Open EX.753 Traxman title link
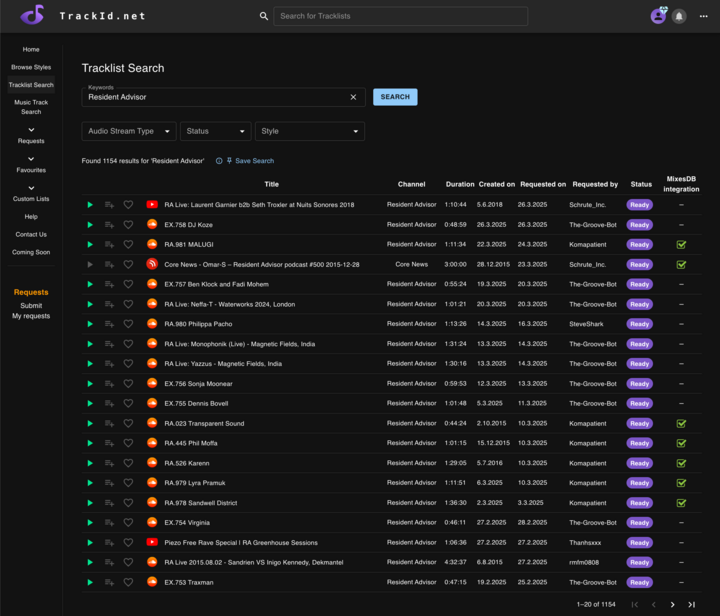The image size is (720, 616). [x=189, y=582]
